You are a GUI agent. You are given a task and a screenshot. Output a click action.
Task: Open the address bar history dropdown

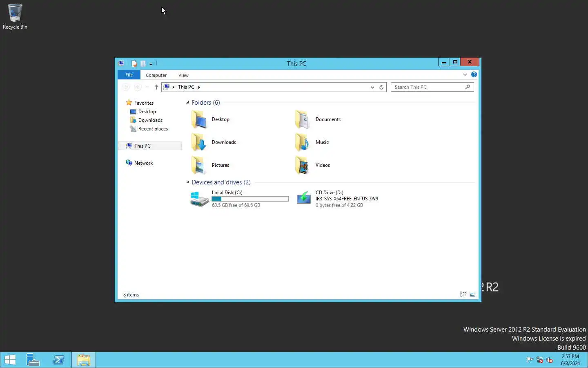pyautogui.click(x=372, y=87)
